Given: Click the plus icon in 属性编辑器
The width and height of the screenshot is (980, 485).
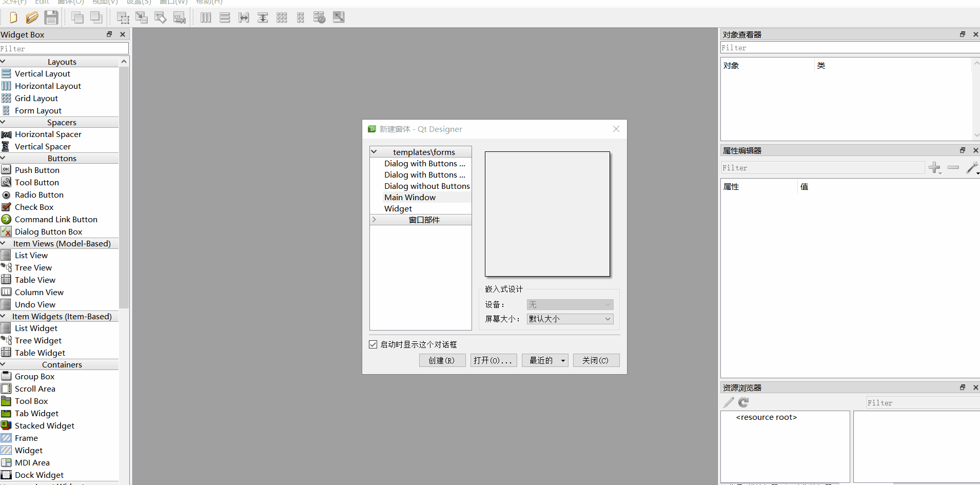Looking at the screenshot, I should tap(935, 167).
